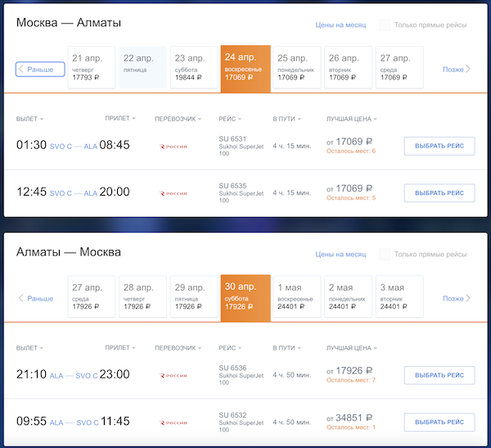Screen dimensions: 491x448
Task: Select 23 апр. суббота date tab
Action: point(194,67)
